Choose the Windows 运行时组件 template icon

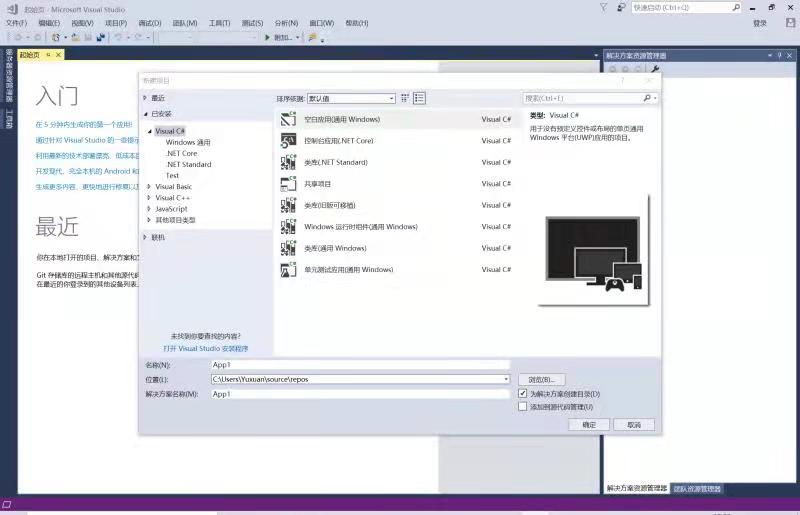288,226
